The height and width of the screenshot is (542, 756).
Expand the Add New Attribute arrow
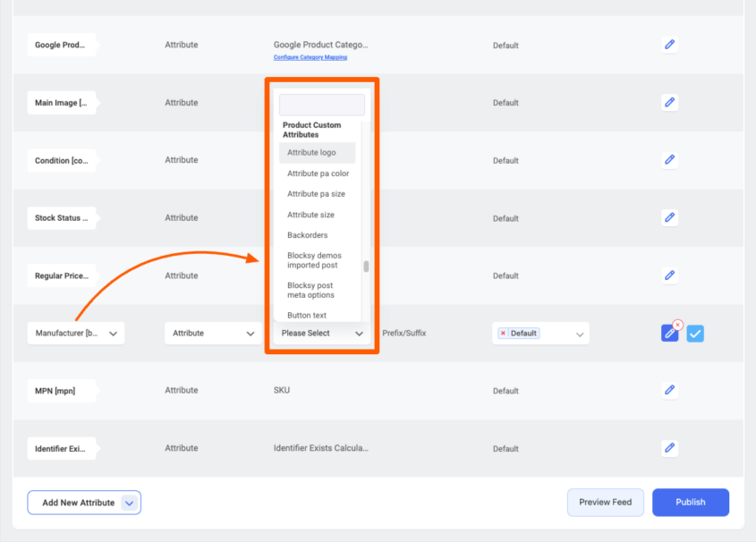point(129,503)
